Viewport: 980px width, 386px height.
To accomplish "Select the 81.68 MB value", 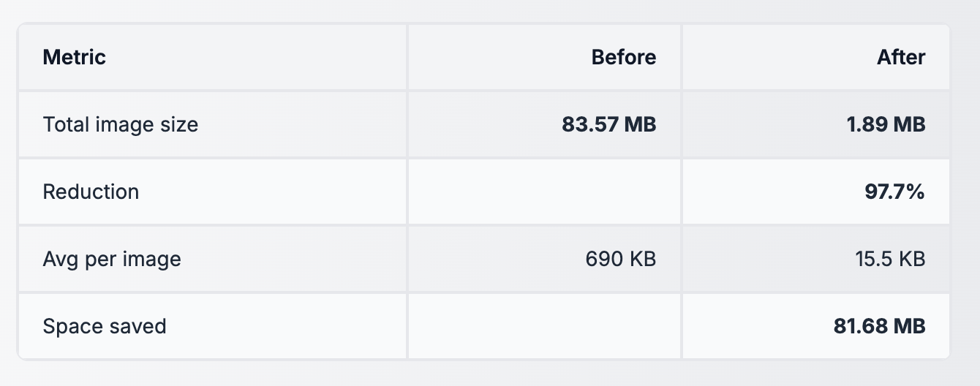I will pos(879,326).
